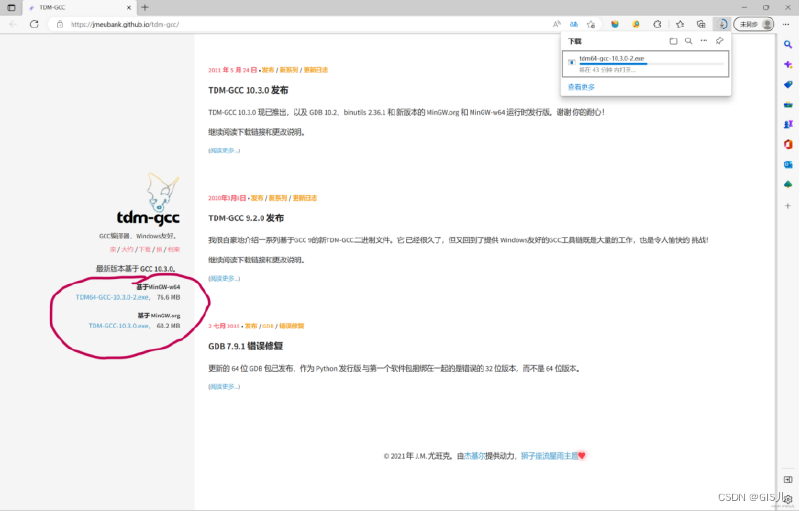Open the sidebar Office icon
Viewport: 800px width, 511px height.
[788, 144]
